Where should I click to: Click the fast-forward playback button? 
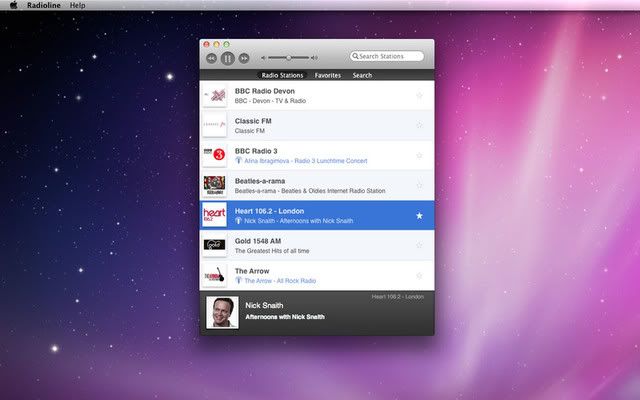(x=244, y=58)
